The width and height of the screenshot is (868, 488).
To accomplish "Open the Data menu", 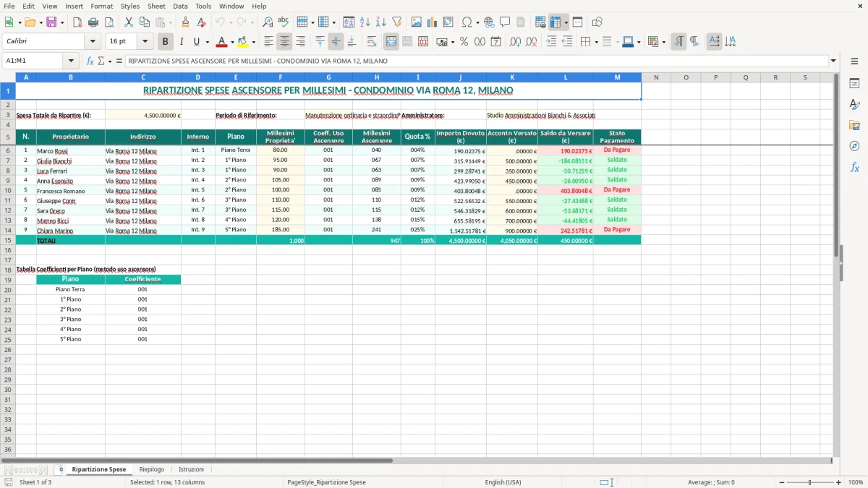I will 180,6.
